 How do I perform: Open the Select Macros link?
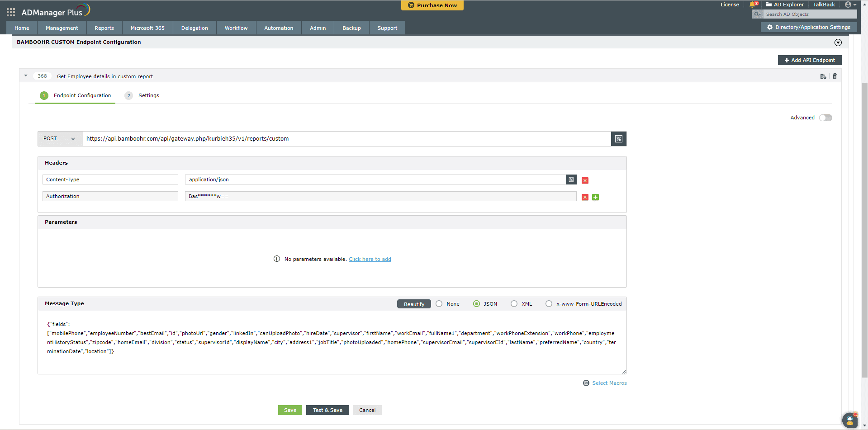pyautogui.click(x=610, y=383)
